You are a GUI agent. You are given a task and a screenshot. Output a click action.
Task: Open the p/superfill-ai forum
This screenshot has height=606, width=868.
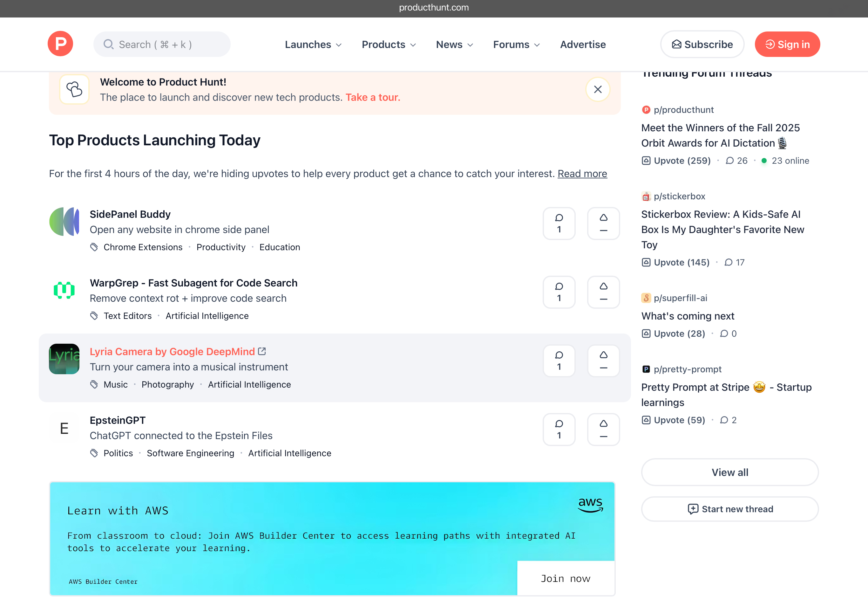pos(681,298)
